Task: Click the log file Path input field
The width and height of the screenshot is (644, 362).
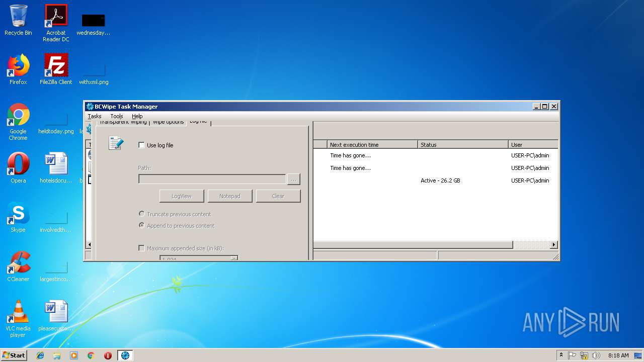Action: (x=212, y=179)
